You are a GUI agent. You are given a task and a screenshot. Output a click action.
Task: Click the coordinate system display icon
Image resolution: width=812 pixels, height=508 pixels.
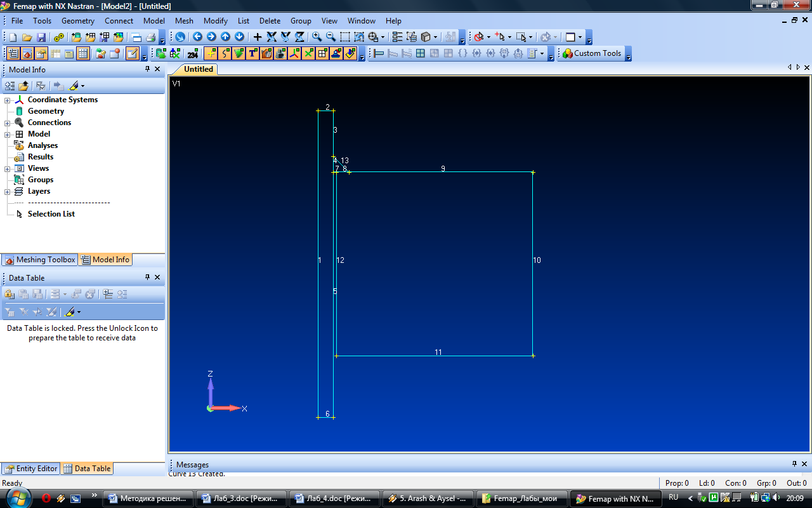(294, 54)
